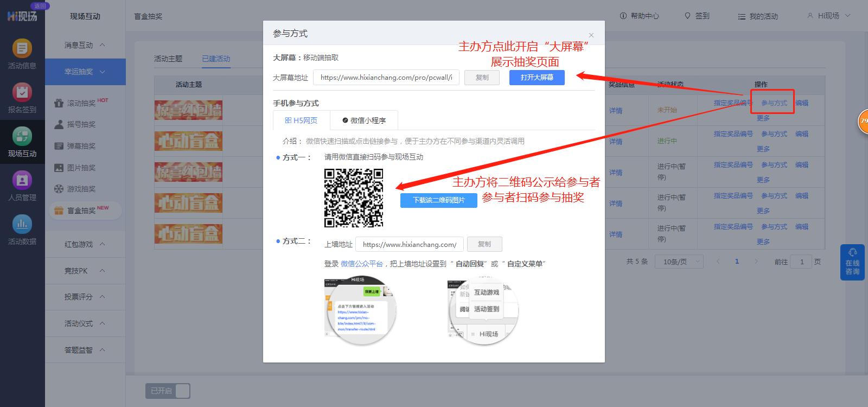Select 游戏抽奖 menu item
Screen dimensions: 868x407
tap(75, 189)
